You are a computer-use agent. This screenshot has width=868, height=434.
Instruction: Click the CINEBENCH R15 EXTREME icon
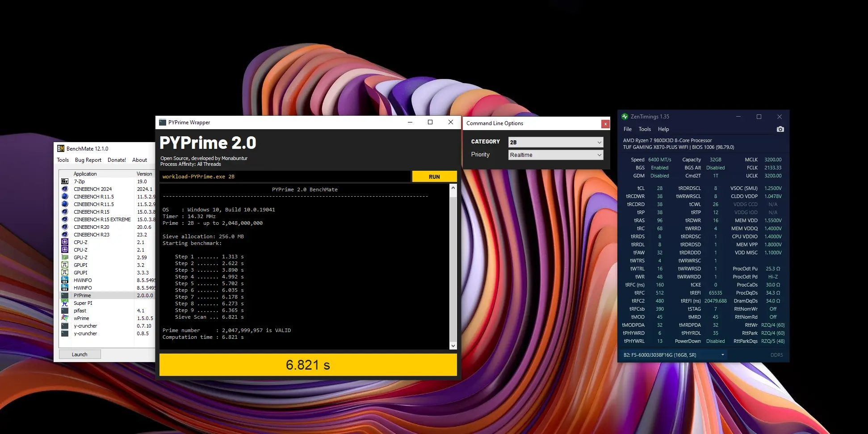65,219
